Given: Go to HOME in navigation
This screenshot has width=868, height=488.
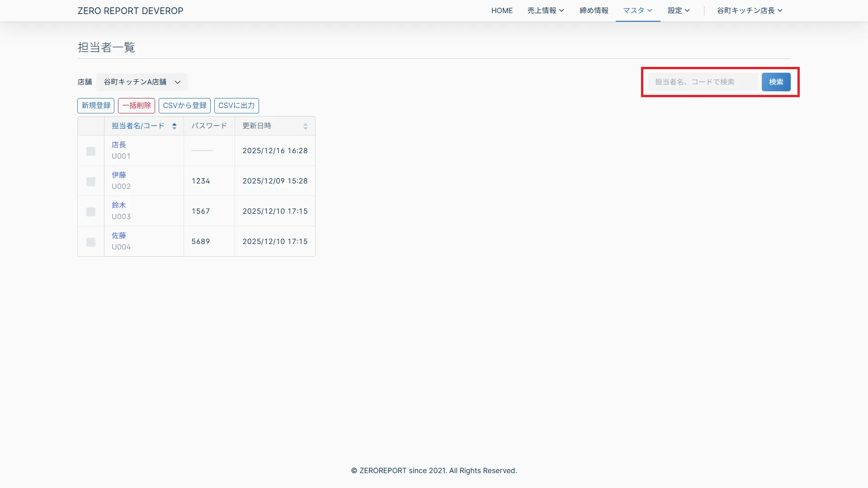Looking at the screenshot, I should (x=502, y=10).
